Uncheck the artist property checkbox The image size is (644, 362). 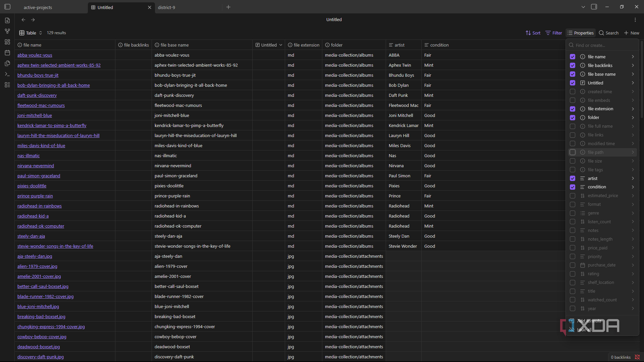573,178
